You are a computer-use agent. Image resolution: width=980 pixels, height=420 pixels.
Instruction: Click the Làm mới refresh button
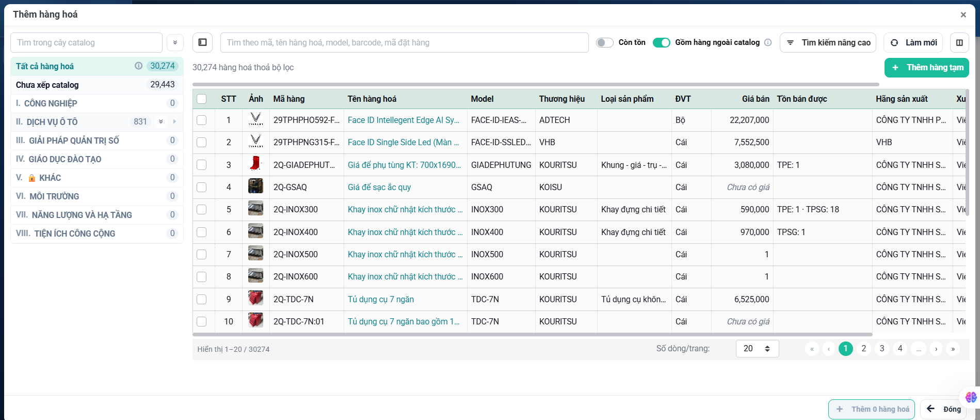(x=913, y=42)
